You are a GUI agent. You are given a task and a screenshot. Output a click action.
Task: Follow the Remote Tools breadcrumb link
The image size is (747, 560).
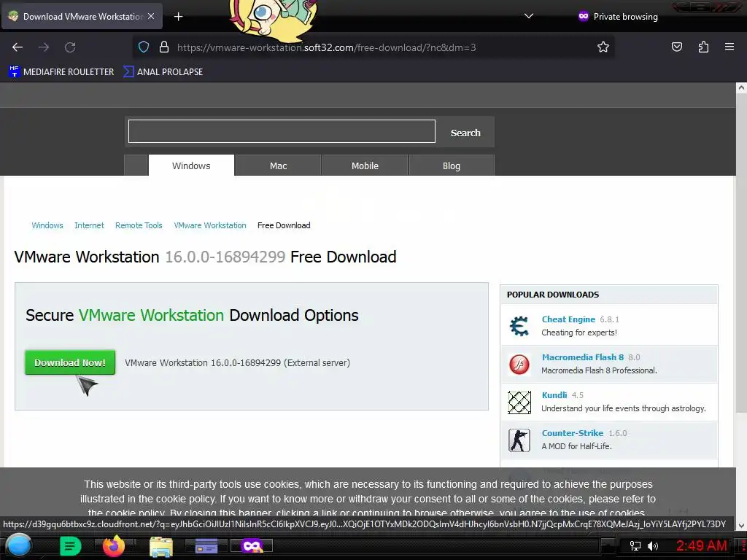[139, 225]
